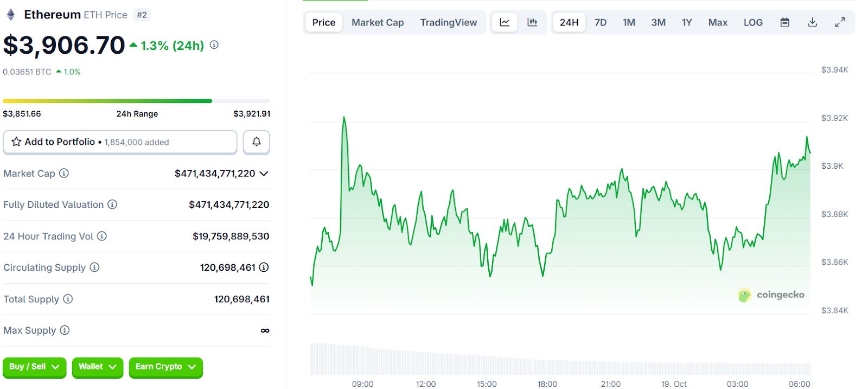
Task: Click Add to Portfolio button
Action: 120,142
